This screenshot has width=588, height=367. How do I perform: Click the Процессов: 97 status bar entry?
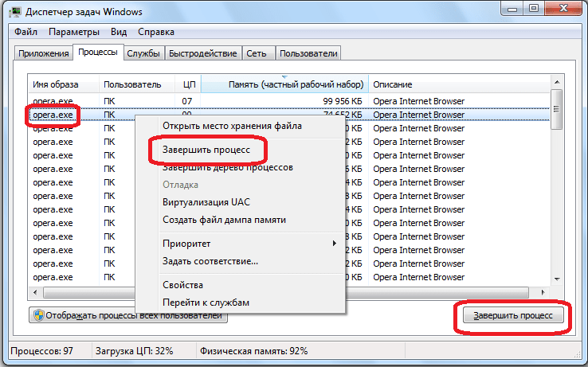(42, 351)
